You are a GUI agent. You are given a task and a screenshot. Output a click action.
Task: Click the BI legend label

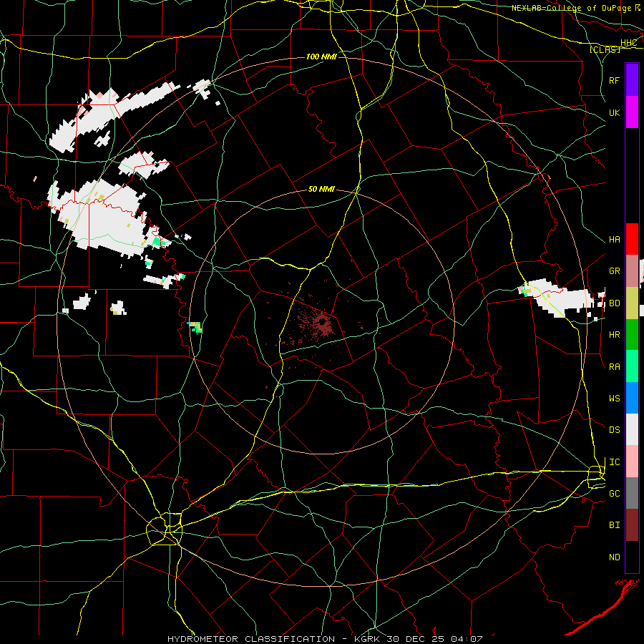point(614,525)
